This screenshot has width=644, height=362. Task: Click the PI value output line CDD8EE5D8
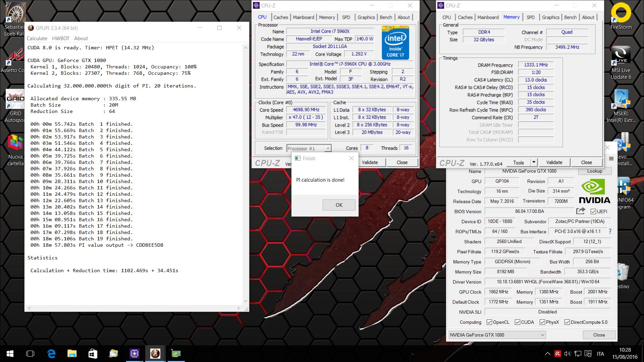pos(97,245)
